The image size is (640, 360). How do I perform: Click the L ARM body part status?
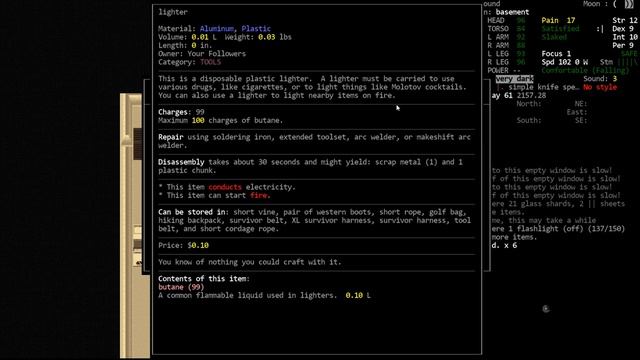[506, 37]
